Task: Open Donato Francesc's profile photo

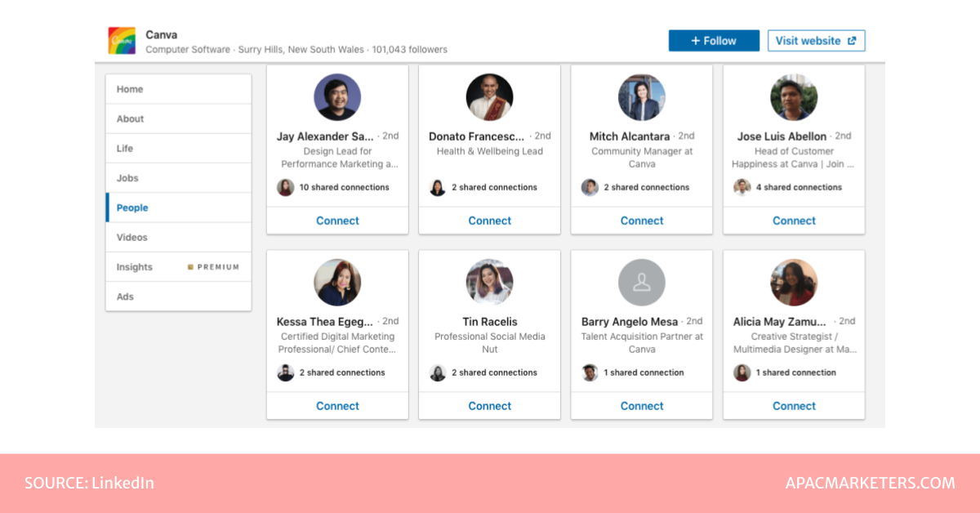Action: click(x=490, y=97)
